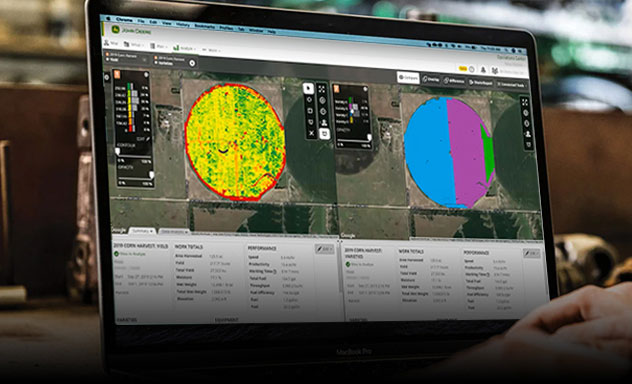Open the gear settings at yield map edge
This screenshot has height=384, width=632.
point(107,77)
